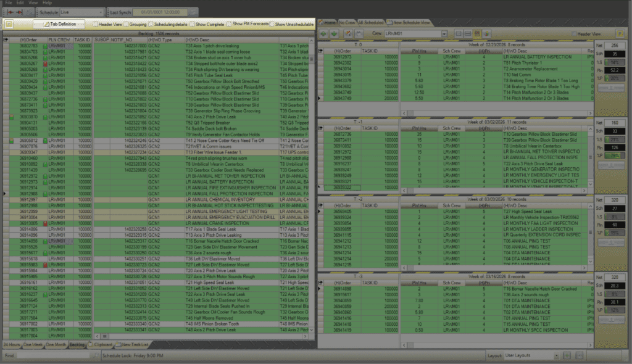Click the Tab Definition button
The height and width of the screenshot is (364, 632).
coord(59,23)
